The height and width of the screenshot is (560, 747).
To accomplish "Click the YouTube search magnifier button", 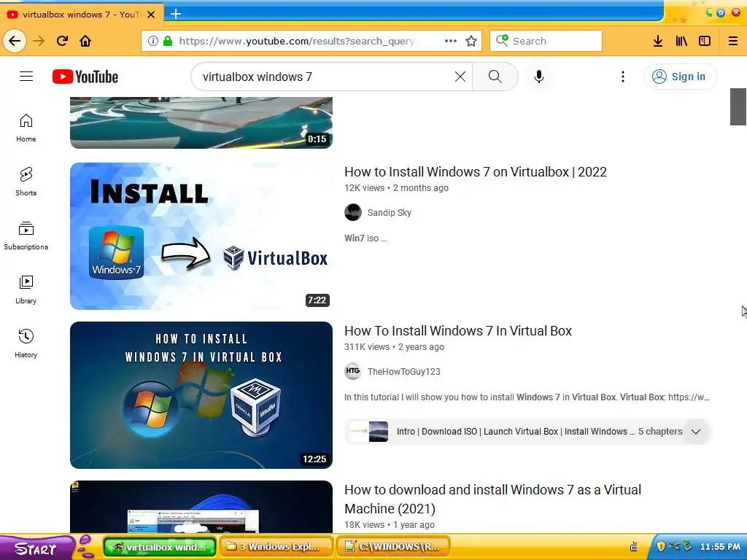I will coord(495,77).
